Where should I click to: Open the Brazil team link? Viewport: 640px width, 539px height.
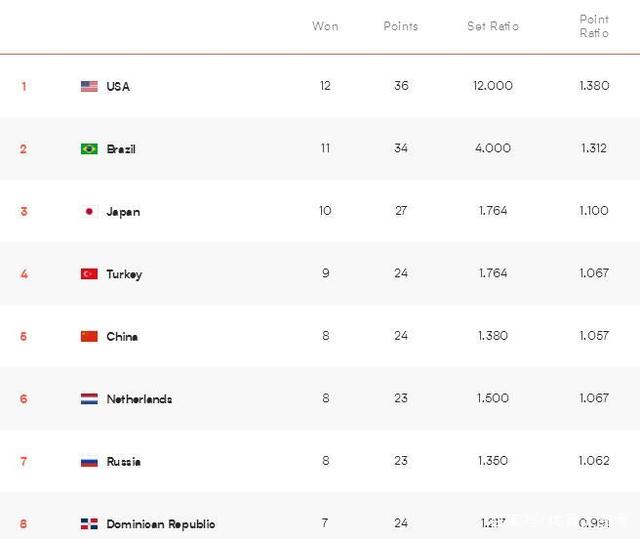point(121,149)
